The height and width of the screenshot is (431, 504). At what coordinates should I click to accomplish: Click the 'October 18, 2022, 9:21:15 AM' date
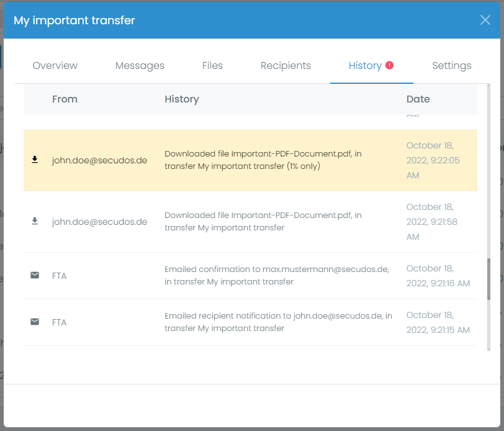(438, 322)
